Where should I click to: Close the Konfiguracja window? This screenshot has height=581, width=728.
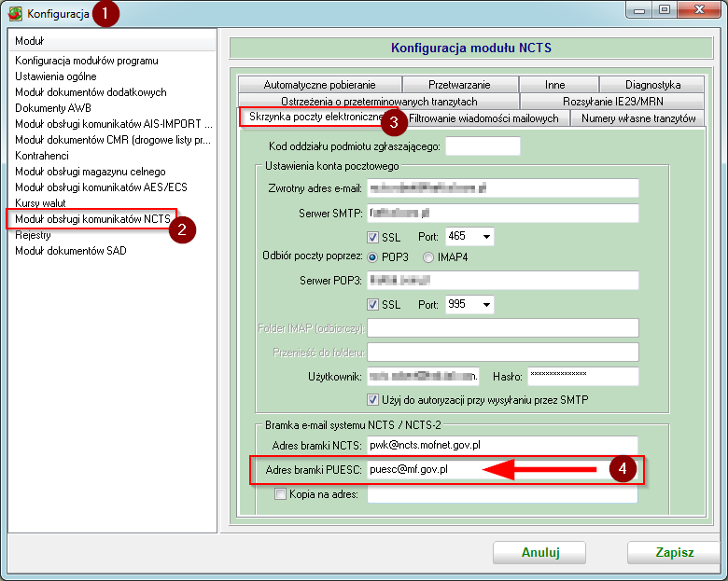point(699,10)
